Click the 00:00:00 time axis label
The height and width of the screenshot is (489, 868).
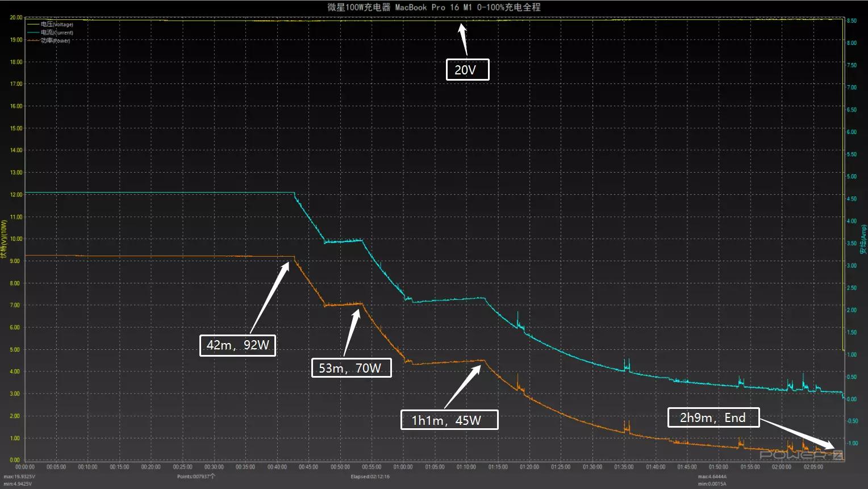(25, 467)
